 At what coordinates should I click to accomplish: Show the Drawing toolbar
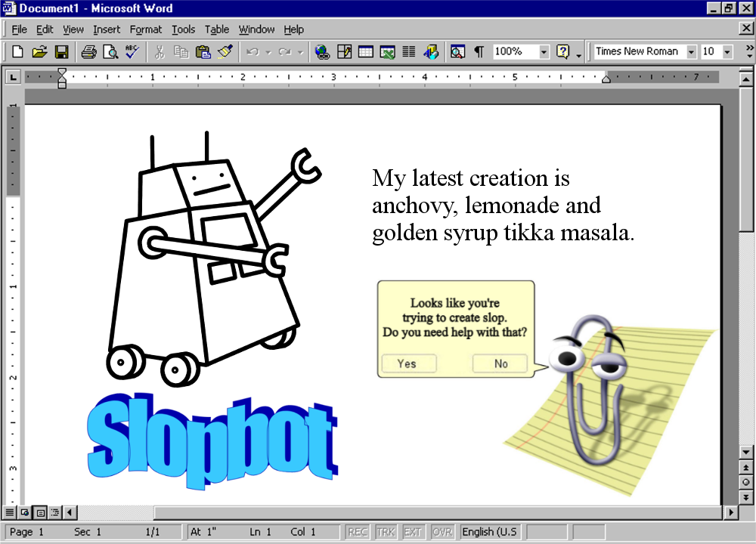tap(431, 51)
